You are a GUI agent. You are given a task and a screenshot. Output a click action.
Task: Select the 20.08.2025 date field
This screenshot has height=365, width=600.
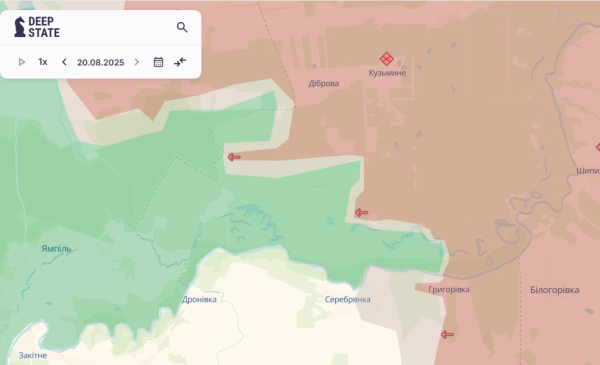101,62
